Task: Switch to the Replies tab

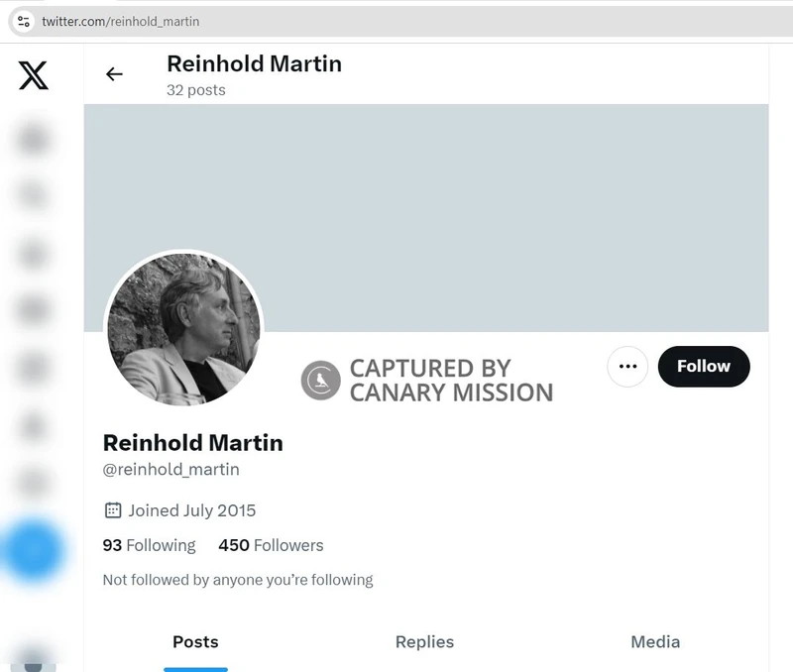Action: 424,642
